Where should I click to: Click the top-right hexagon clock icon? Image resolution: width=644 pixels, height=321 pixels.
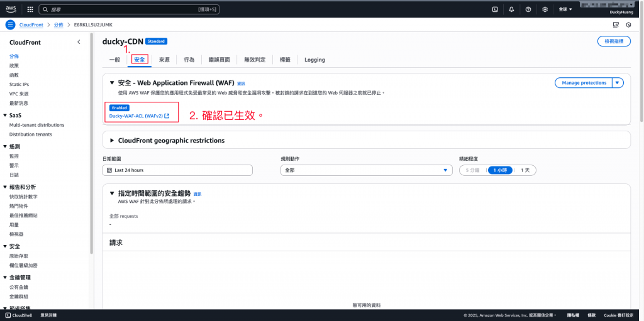pos(628,24)
